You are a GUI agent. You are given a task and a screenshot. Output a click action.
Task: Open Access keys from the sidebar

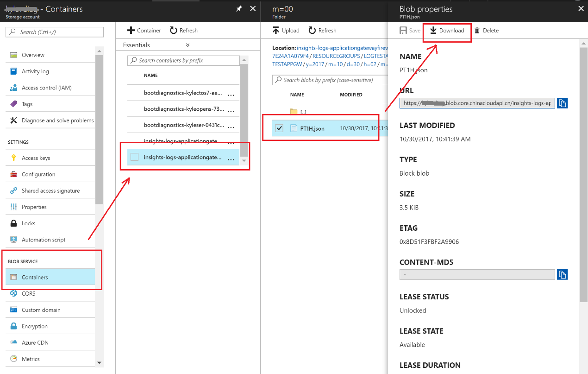point(36,158)
